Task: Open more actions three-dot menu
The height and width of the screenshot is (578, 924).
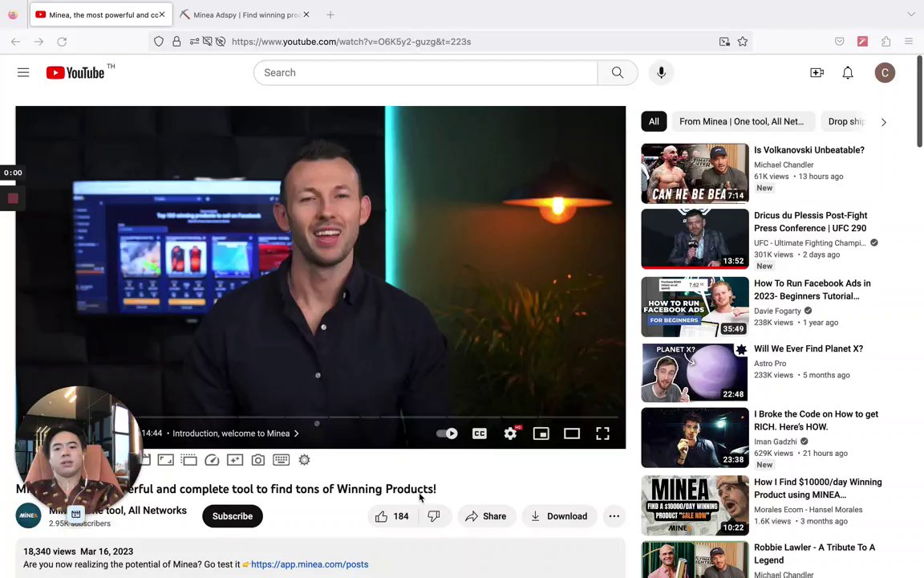Action: click(614, 516)
